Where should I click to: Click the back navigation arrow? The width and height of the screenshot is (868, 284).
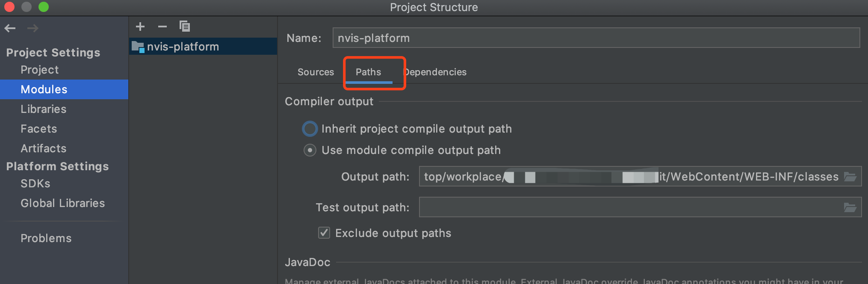(10, 28)
